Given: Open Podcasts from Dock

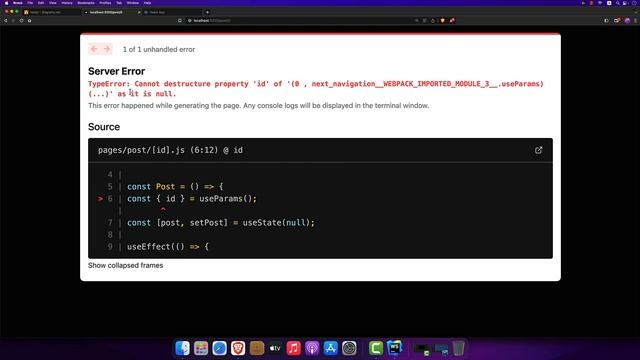Looking at the screenshot, I should [x=312, y=348].
